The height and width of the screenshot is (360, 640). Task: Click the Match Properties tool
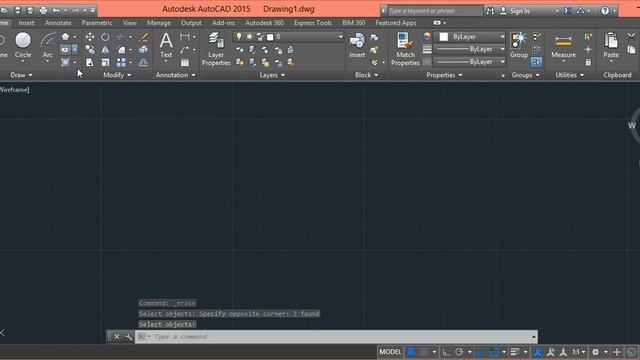[x=405, y=49]
